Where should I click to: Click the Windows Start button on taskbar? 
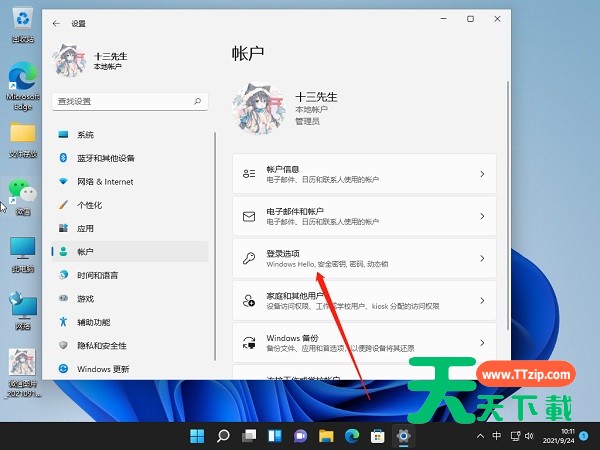pos(197,436)
